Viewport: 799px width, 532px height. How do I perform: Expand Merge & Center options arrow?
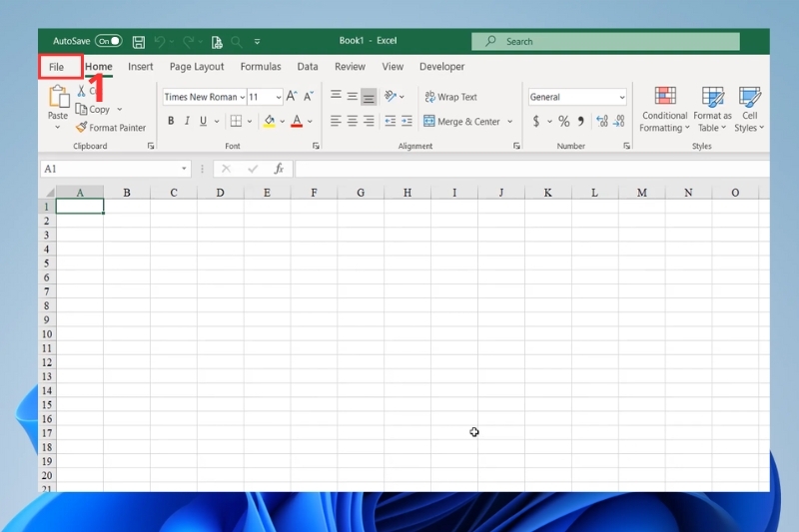pos(510,121)
